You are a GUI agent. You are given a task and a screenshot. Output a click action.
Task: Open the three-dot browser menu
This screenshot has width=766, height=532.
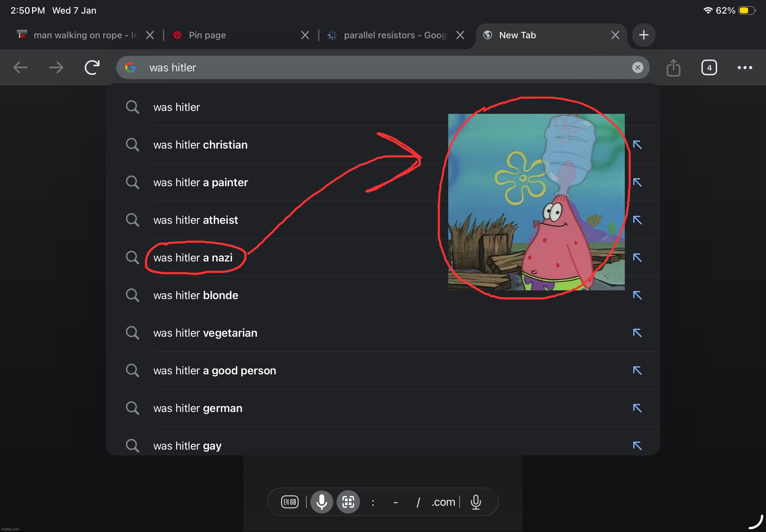pyautogui.click(x=744, y=68)
